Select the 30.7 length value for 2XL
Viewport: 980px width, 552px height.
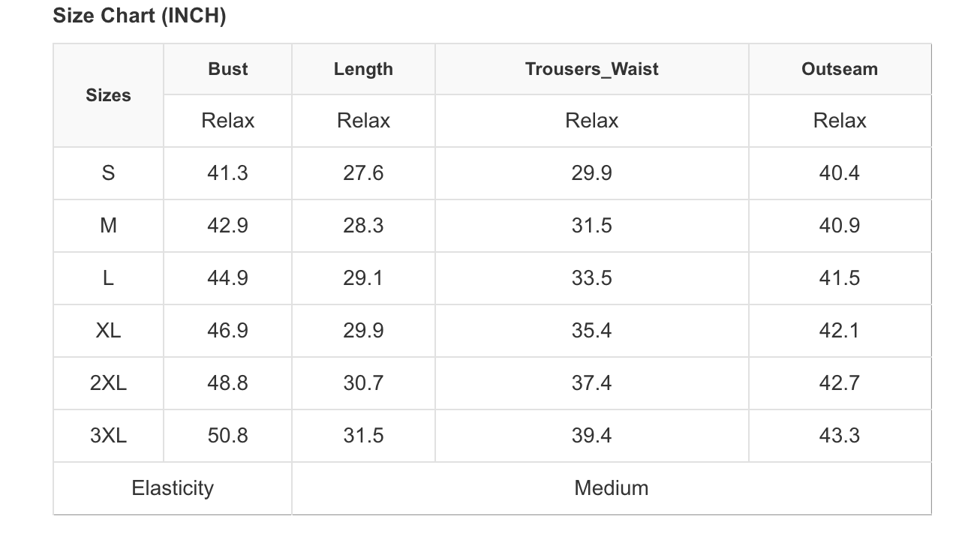[363, 383]
